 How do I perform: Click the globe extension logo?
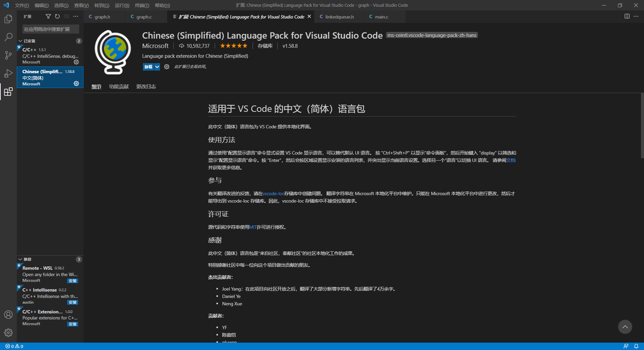click(113, 52)
